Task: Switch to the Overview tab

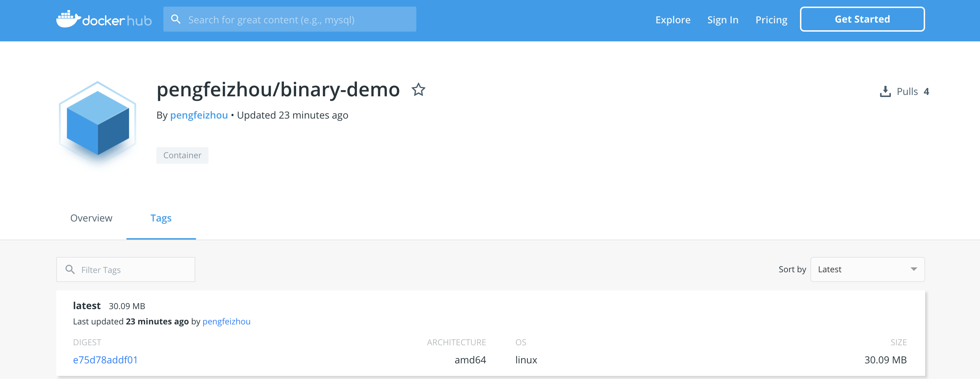Action: [91, 218]
